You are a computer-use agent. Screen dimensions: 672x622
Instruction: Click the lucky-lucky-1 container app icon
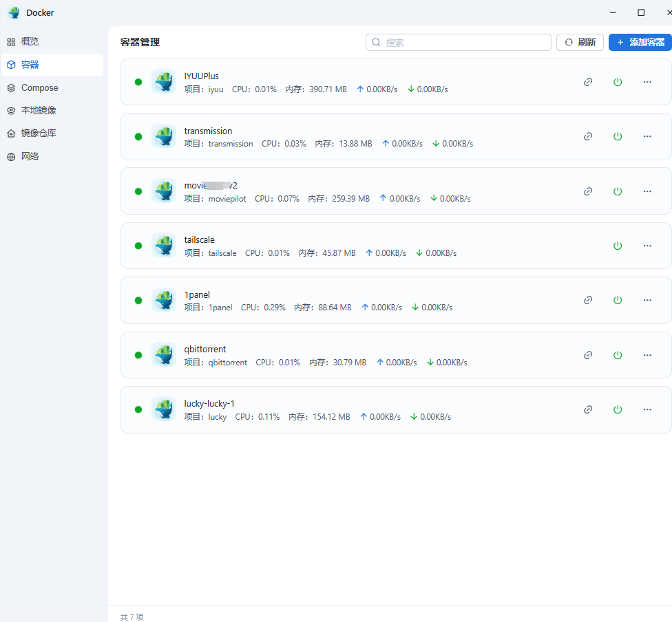coord(164,409)
